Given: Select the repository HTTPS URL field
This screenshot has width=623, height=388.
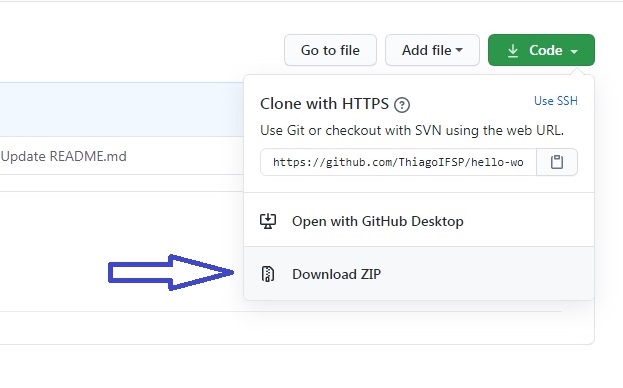Looking at the screenshot, I should 398,162.
